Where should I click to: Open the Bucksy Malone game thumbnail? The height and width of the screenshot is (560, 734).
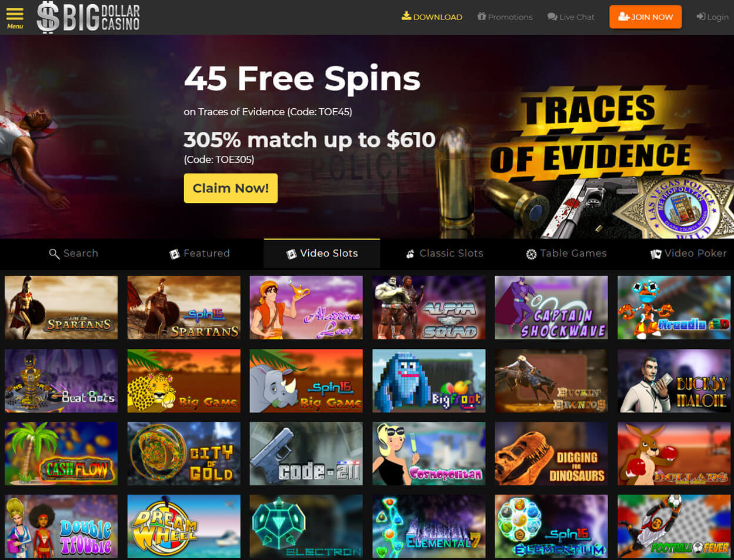coord(674,381)
